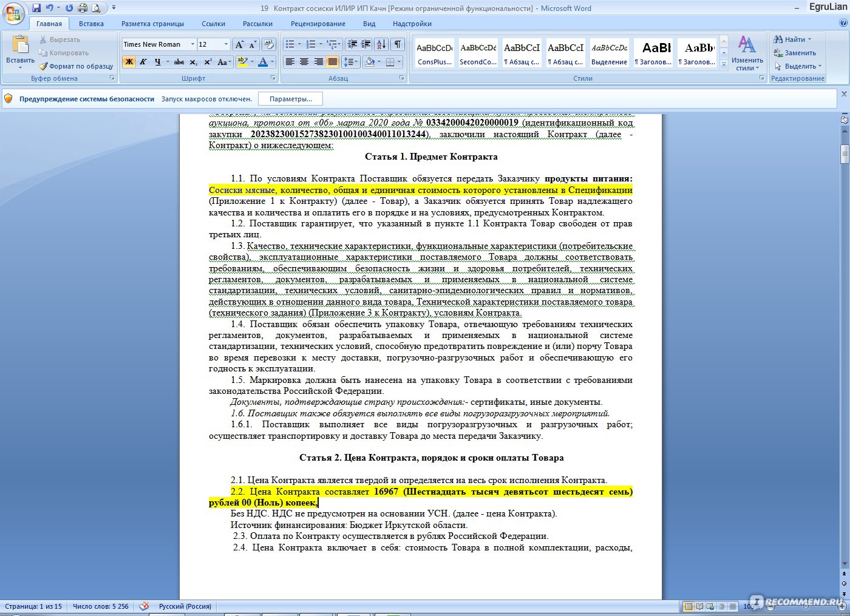Open the round Office button menu

pos(13,13)
